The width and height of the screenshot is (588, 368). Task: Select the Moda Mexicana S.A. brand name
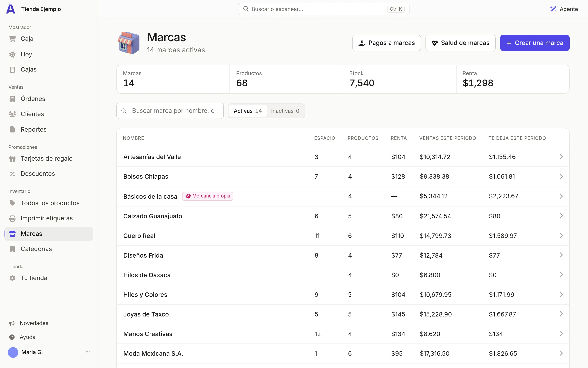[x=153, y=354]
